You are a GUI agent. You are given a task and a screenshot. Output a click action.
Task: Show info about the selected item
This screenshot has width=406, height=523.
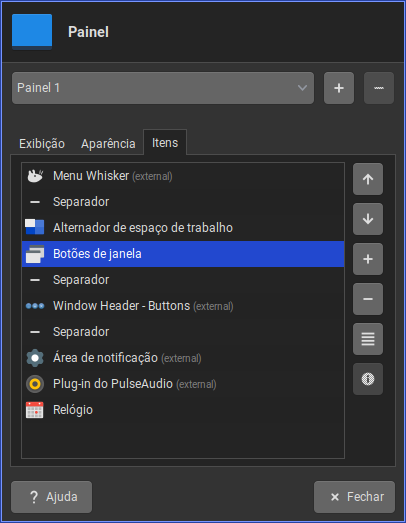[368, 379]
